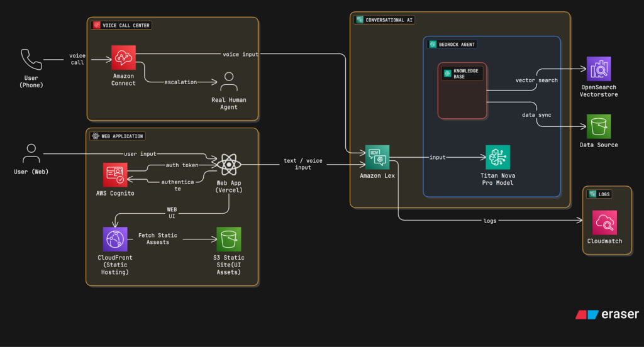Click the Bedrock Agent group label
644x347 pixels.
pos(452,44)
